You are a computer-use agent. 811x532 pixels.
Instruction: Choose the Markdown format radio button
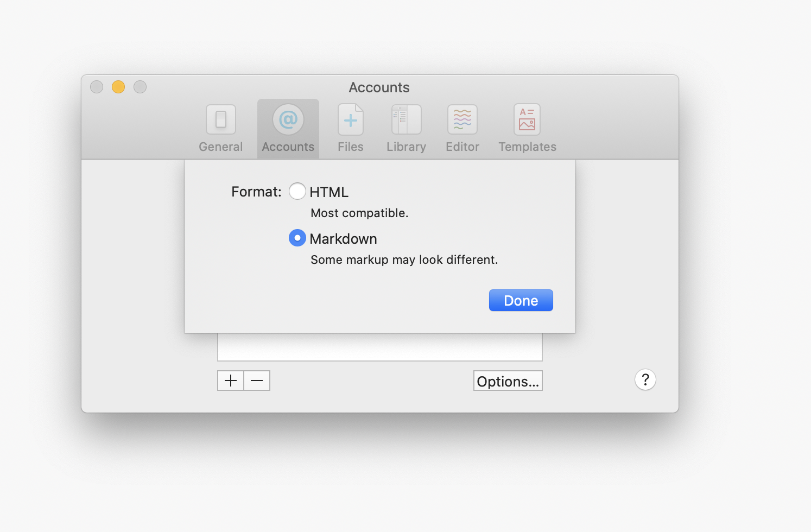(297, 238)
